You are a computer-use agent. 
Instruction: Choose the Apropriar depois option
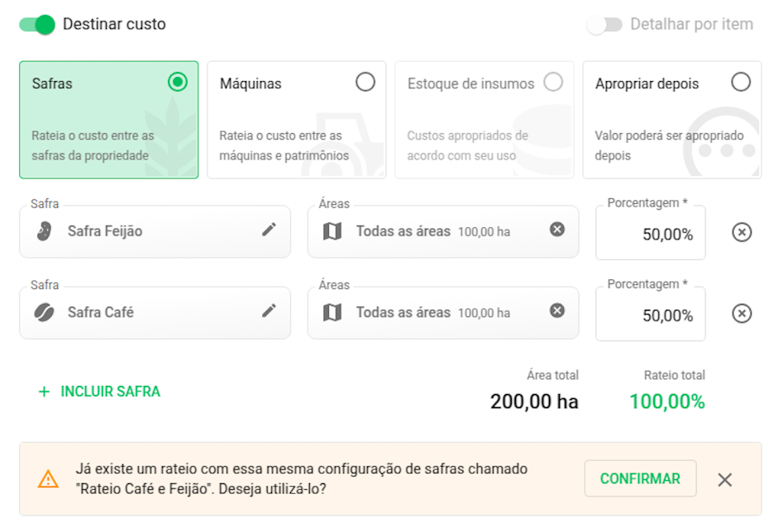pos(741,83)
